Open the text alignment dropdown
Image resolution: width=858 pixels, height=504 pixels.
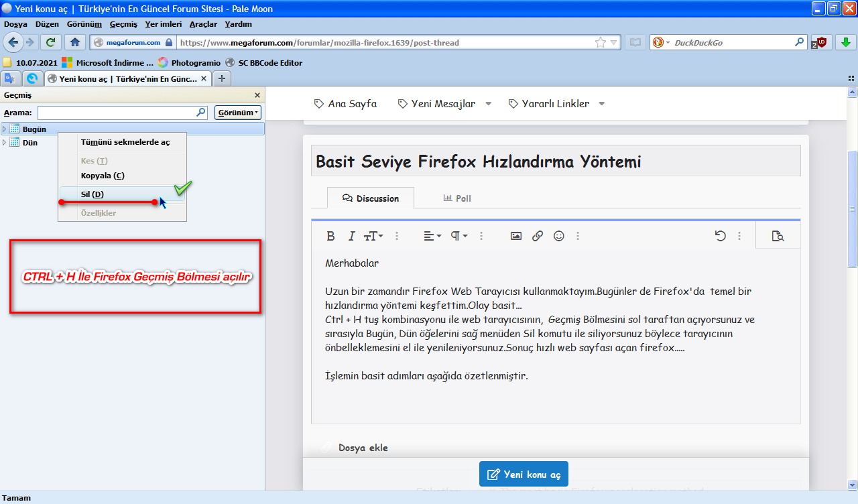click(x=432, y=236)
